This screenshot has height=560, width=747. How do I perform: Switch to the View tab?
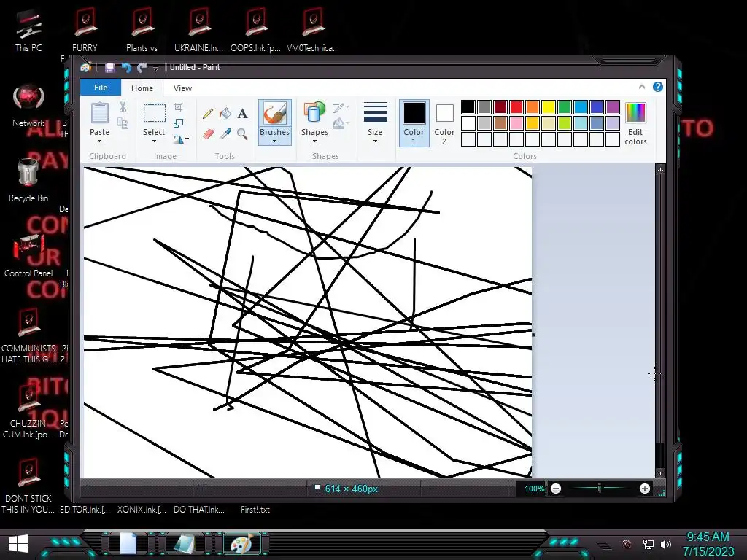pos(182,88)
